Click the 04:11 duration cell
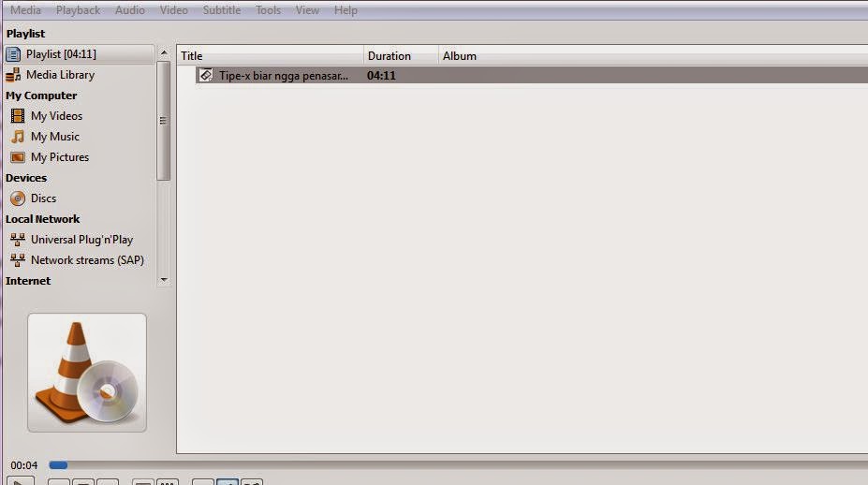The height and width of the screenshot is (485, 868). 381,75
